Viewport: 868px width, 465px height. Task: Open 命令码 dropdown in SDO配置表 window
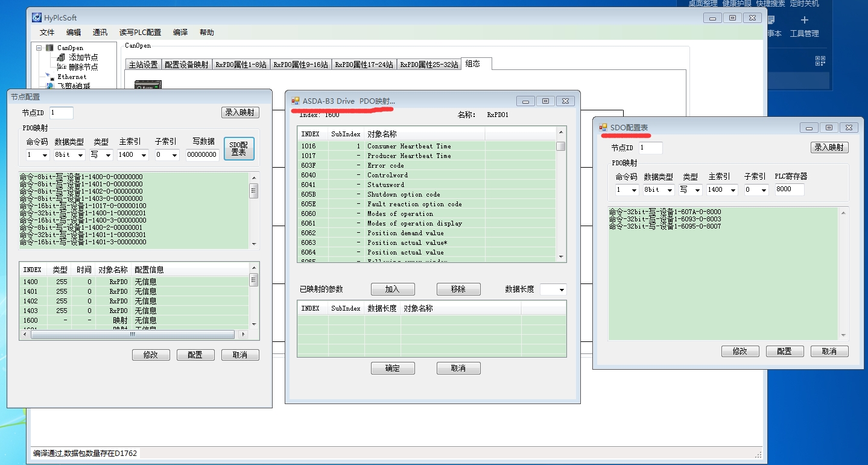point(634,190)
